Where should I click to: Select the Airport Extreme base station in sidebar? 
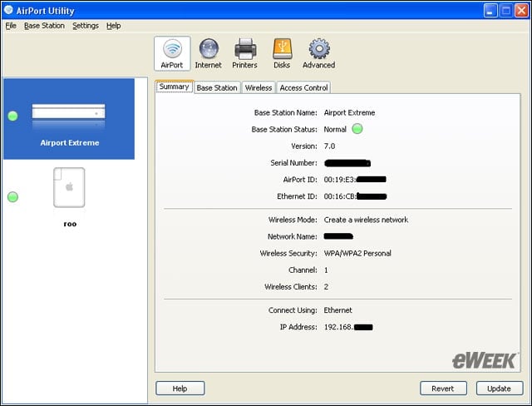(x=69, y=119)
